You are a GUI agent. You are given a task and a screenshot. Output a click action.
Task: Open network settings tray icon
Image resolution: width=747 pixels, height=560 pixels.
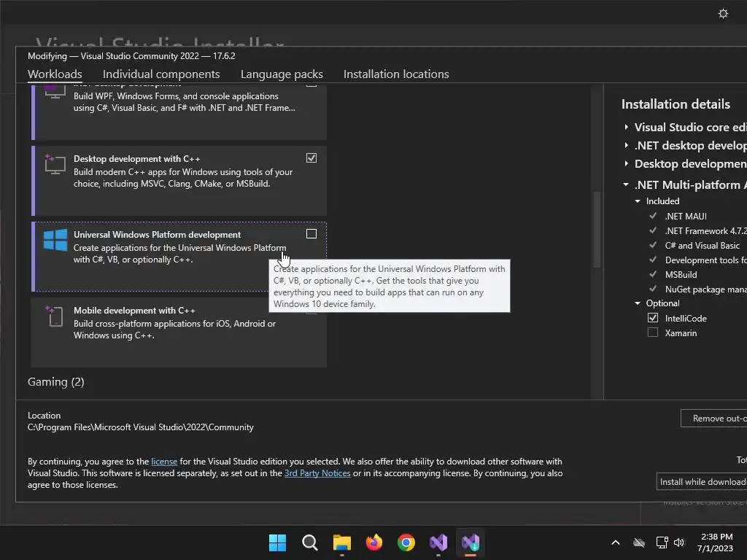point(662,542)
